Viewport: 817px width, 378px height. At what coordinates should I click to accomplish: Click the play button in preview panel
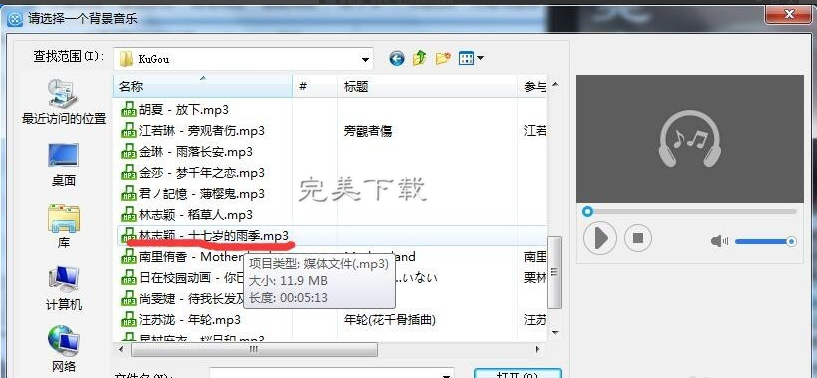(600, 238)
